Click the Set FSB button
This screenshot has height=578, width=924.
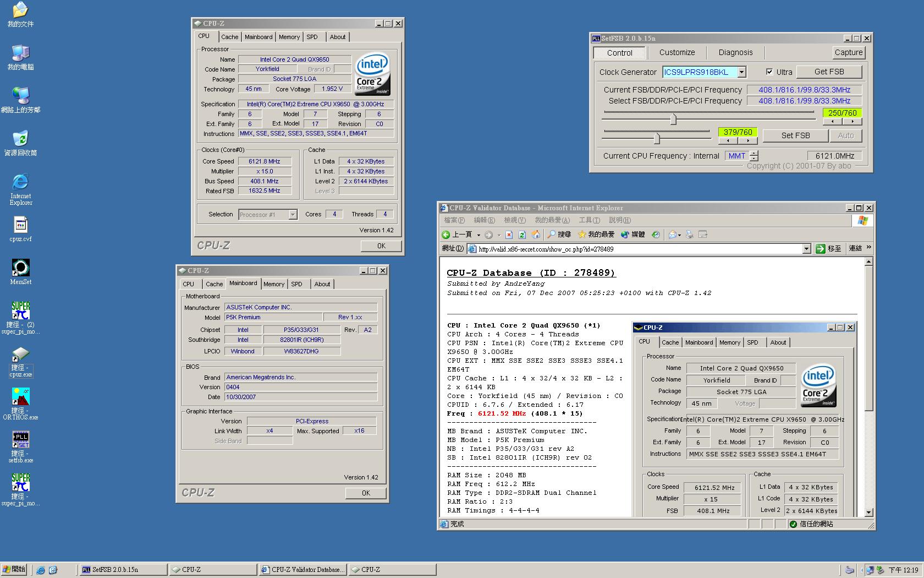pyautogui.click(x=795, y=135)
